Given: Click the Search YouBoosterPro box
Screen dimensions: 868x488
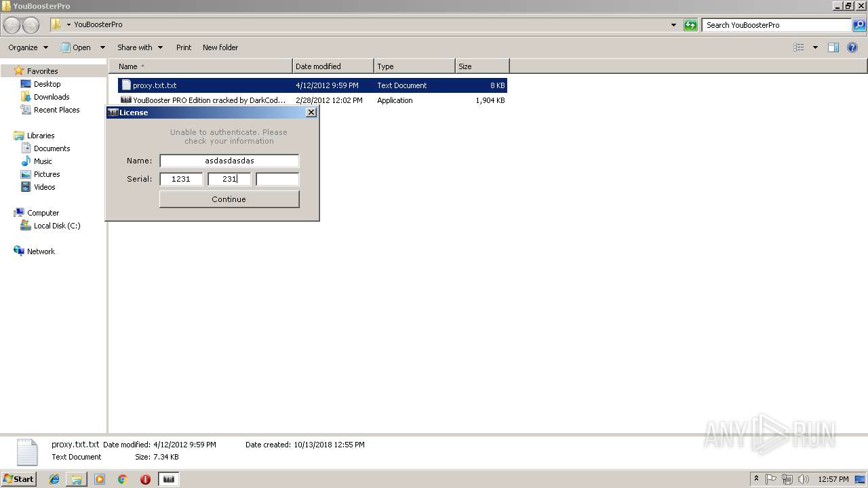Looking at the screenshot, I should [x=776, y=25].
